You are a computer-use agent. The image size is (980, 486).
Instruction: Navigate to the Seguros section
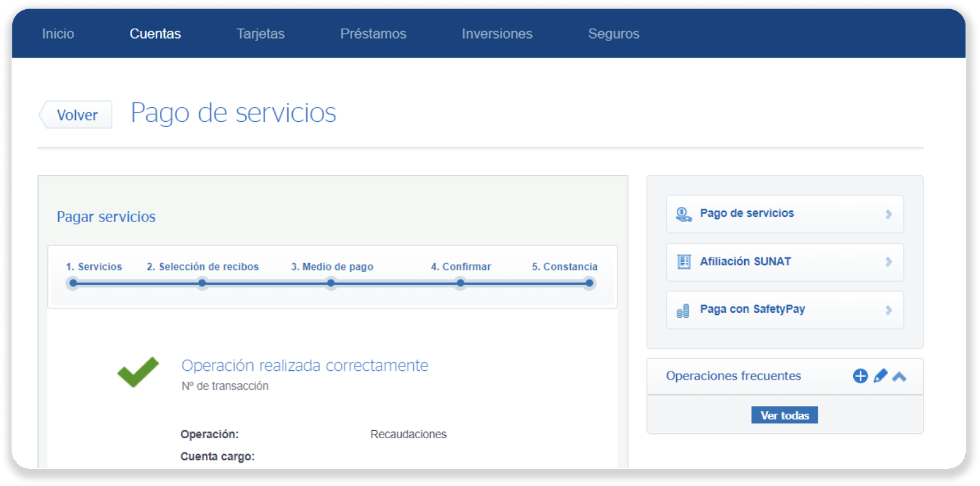[613, 34]
